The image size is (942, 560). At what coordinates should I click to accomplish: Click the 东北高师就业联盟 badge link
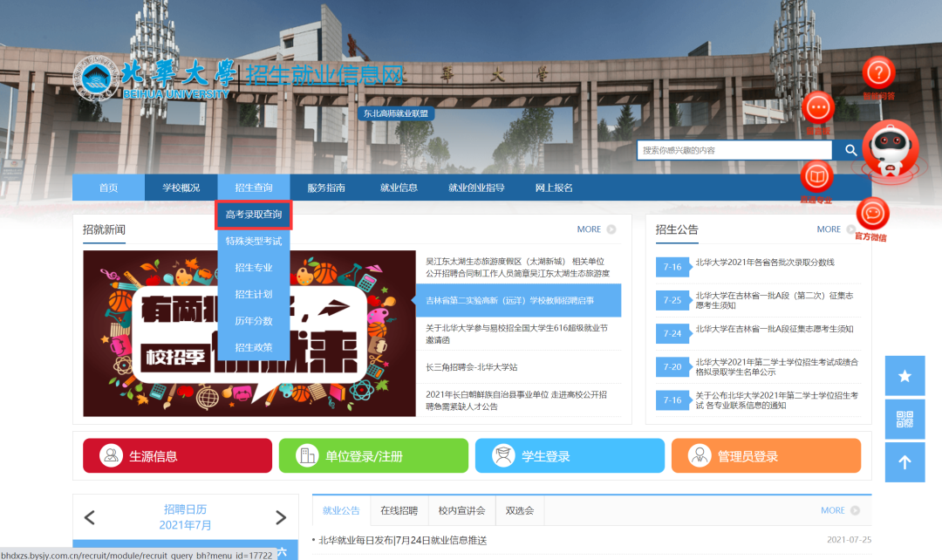(396, 113)
